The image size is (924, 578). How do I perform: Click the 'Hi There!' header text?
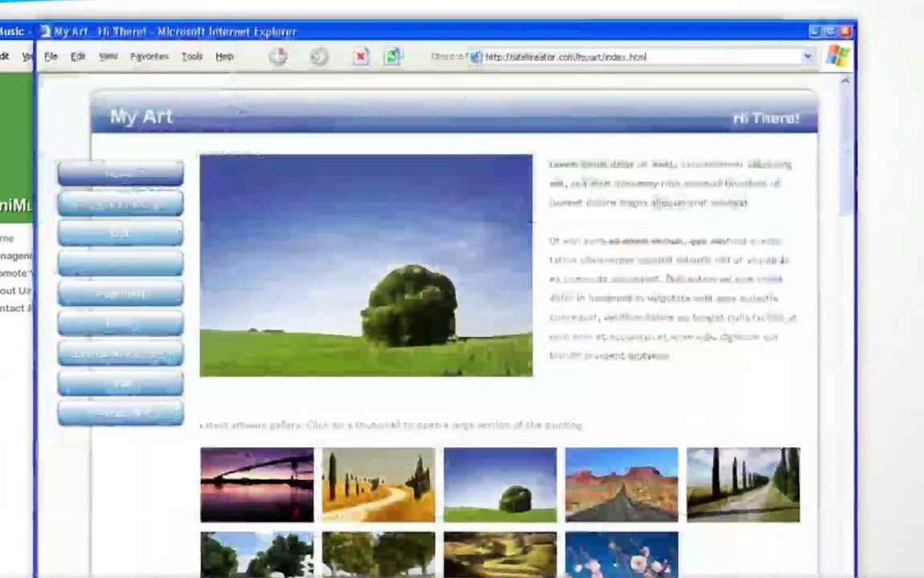(766, 119)
